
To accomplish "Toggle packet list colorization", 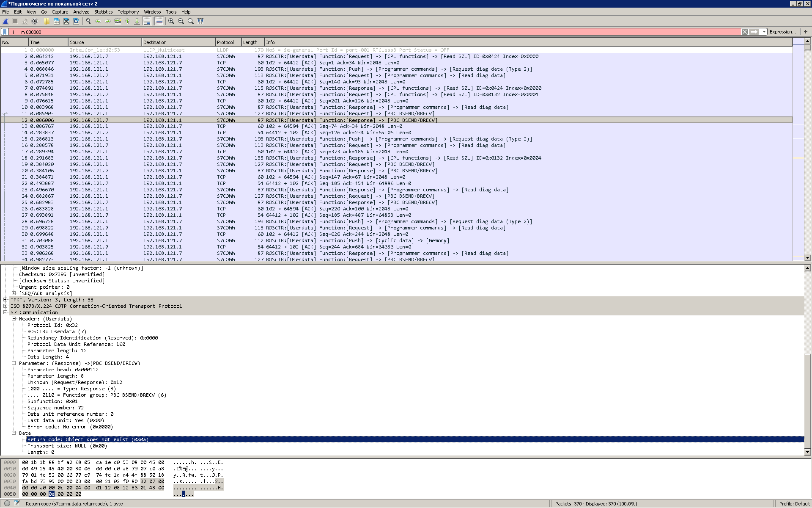I will click(159, 21).
